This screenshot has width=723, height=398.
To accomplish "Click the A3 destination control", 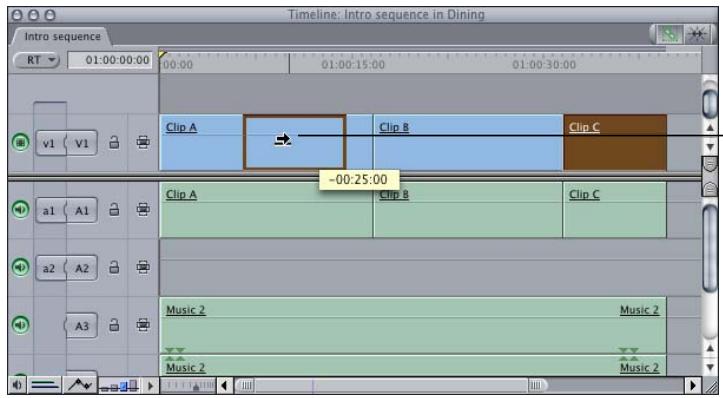I will [x=82, y=326].
